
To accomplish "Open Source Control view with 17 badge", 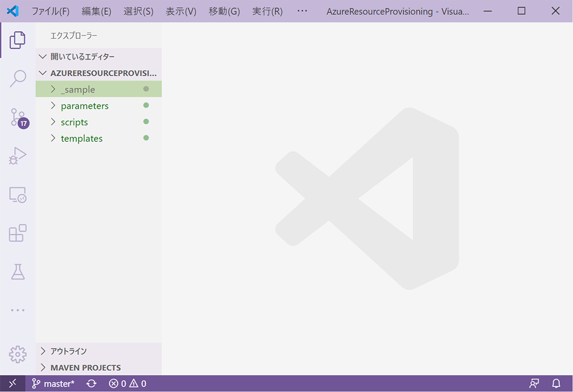I will pos(19,118).
